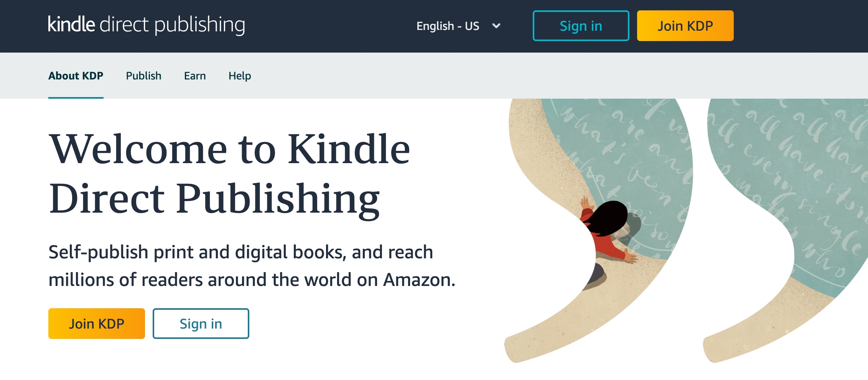The image size is (868, 380).
Task: Click the outlined Sign in button under the subtitle
Action: 201,324
